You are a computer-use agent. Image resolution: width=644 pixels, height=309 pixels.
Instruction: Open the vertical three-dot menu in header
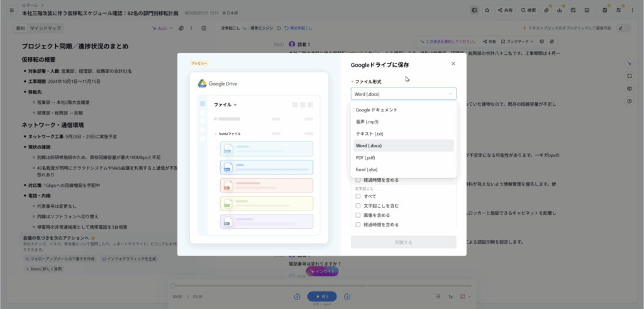click(632, 10)
